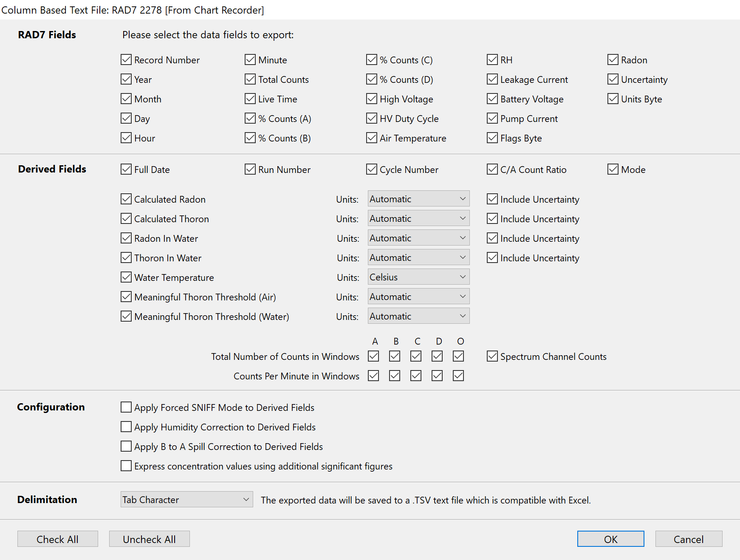The height and width of the screenshot is (560, 740).
Task: Toggle Include Uncertainty for Calculated Radon
Action: coord(492,199)
